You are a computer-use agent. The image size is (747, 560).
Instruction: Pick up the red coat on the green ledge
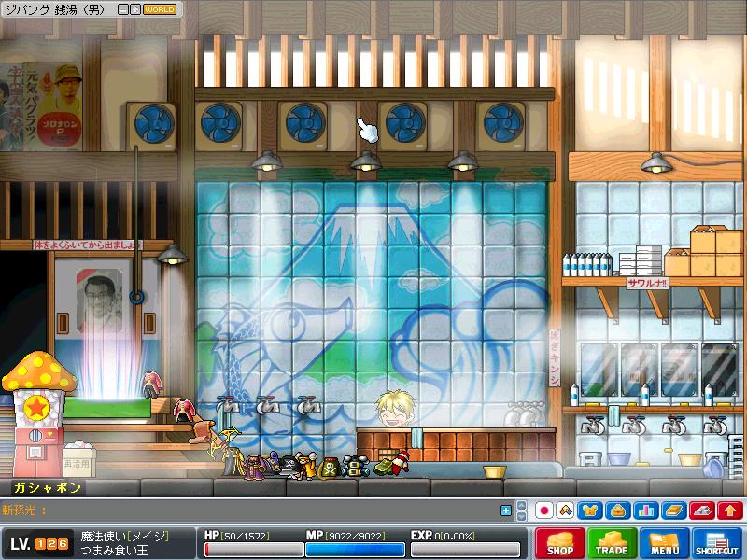[x=151, y=385]
